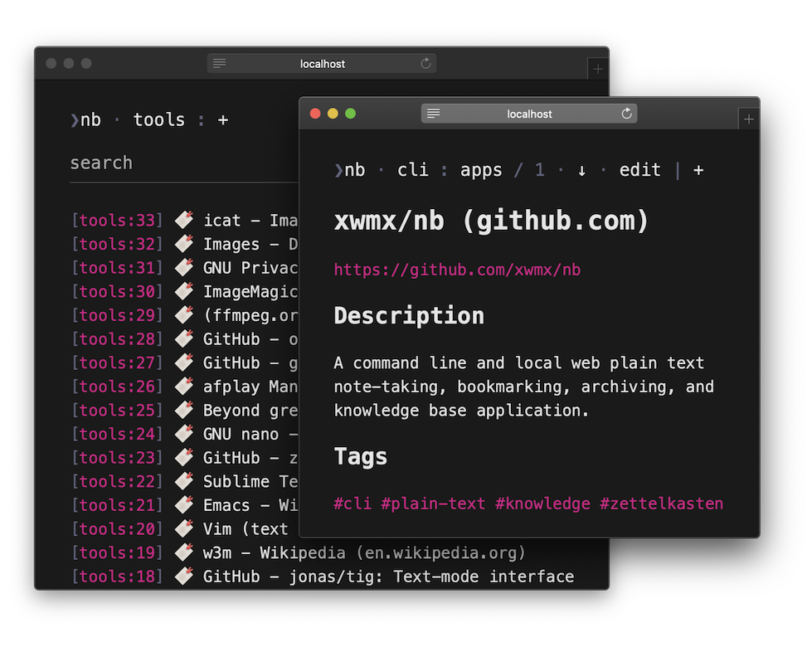Click the #zettelkasten tag

661,504
